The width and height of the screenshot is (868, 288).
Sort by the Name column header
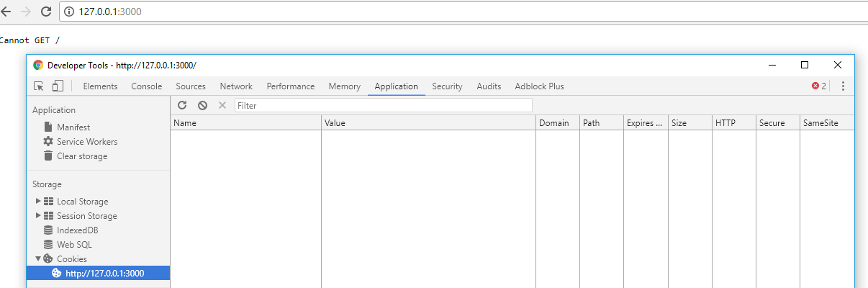tap(245, 123)
